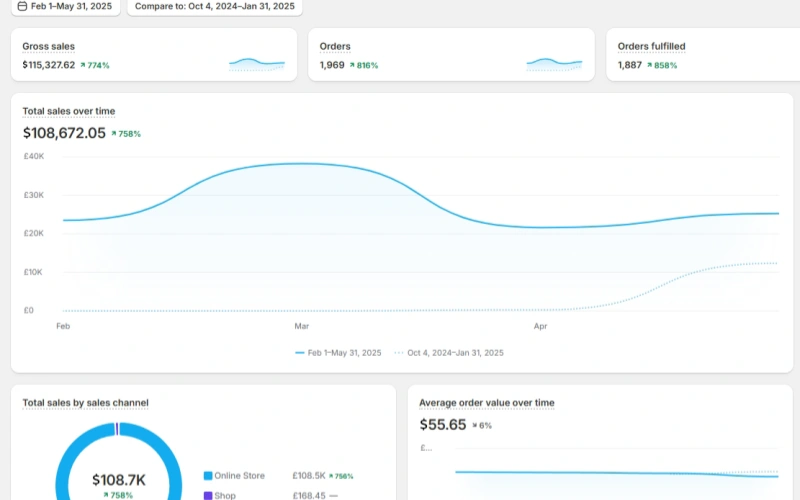800x500 pixels.
Task: Open the Orders metric card title
Action: click(335, 46)
